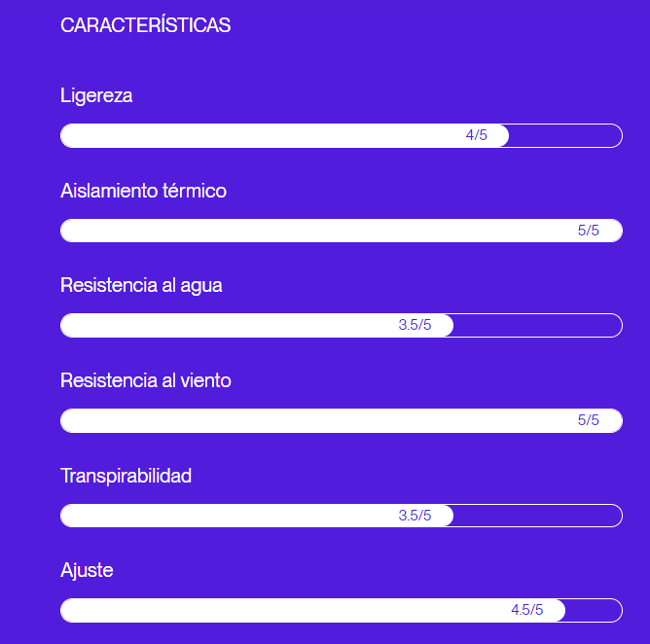The image size is (650, 644).
Task: Click the CARACTERÍSTICAS section heading
Action: point(145,26)
